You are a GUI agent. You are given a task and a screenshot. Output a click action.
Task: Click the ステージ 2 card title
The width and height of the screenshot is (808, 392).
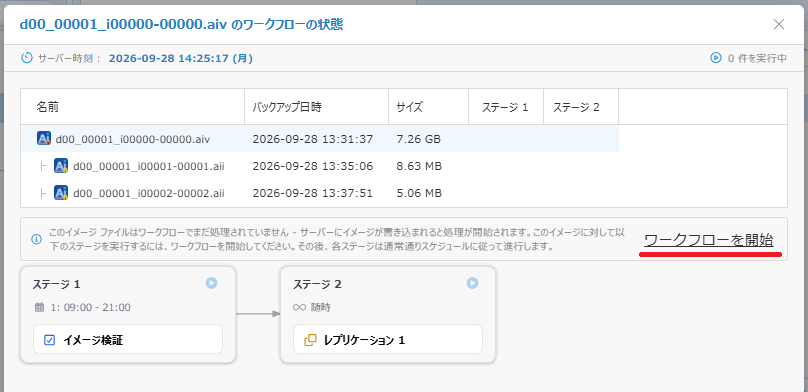(x=317, y=284)
